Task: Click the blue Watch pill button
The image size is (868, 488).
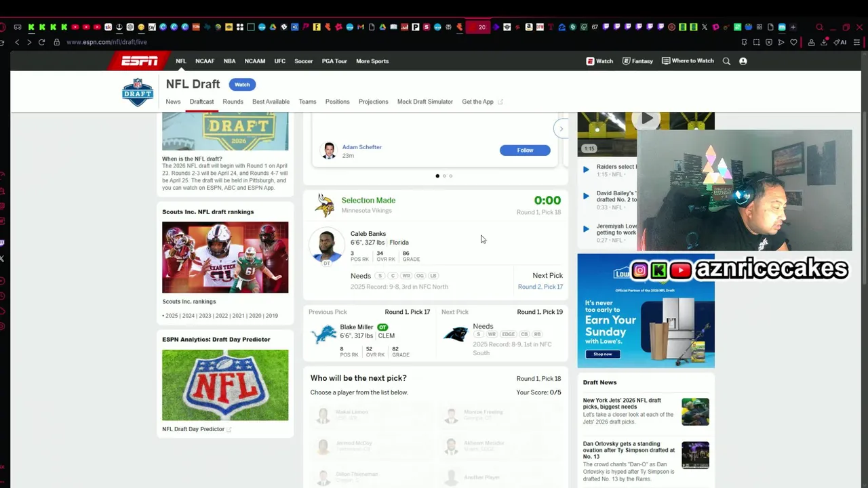Action: tap(242, 85)
